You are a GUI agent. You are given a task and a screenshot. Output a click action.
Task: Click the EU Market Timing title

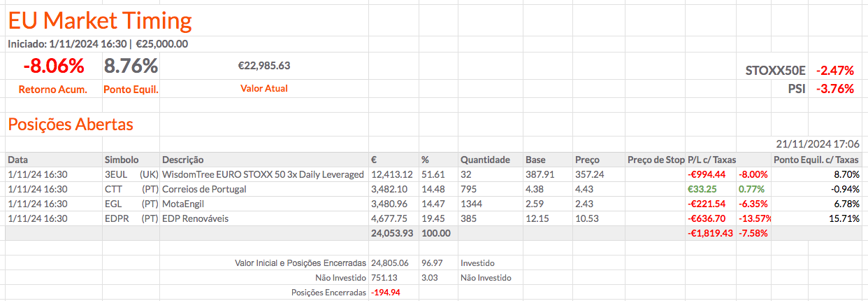(99, 21)
